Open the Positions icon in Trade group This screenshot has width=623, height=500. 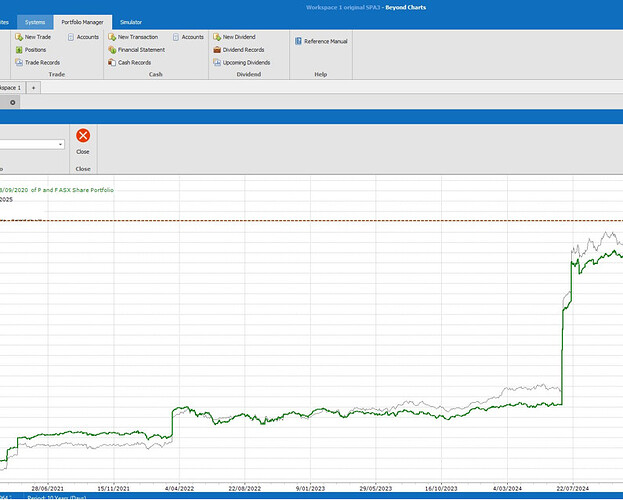19,50
